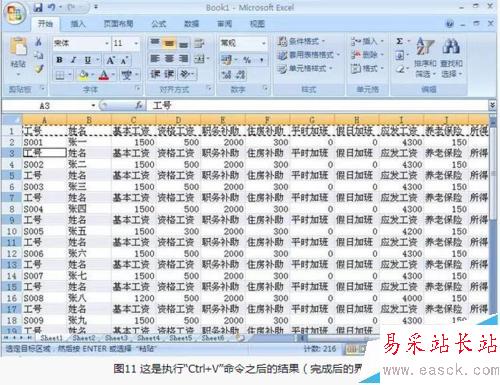Select the Sheet5 worksheet tab
This screenshot has height=385, width=500.
tap(181, 338)
